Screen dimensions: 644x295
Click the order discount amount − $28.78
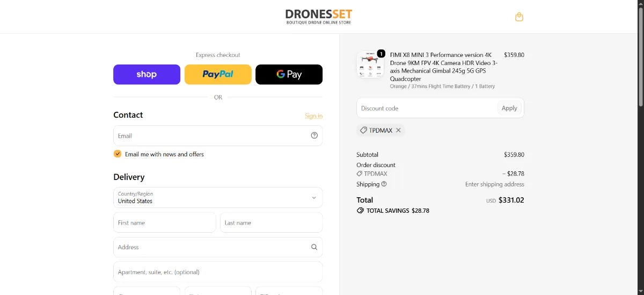pos(513,174)
